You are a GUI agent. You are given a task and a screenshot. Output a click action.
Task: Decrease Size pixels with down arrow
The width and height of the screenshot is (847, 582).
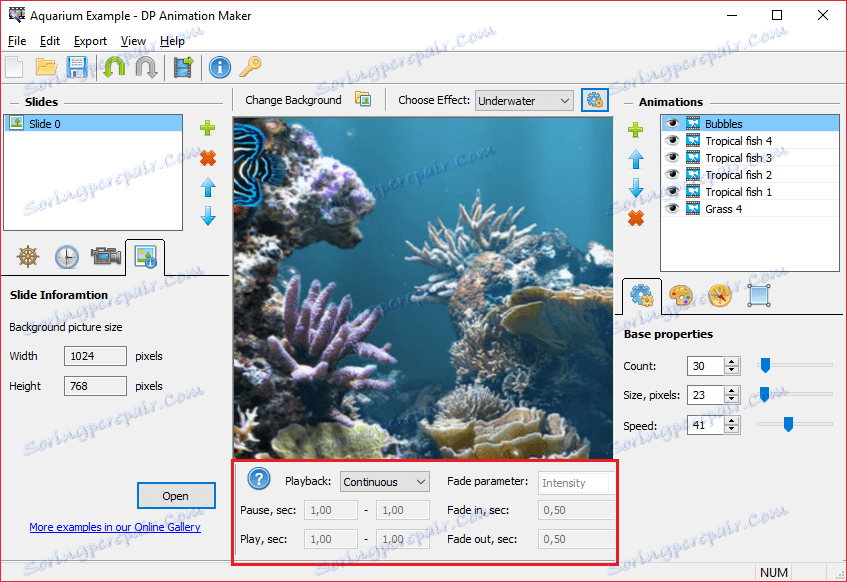coord(731,399)
